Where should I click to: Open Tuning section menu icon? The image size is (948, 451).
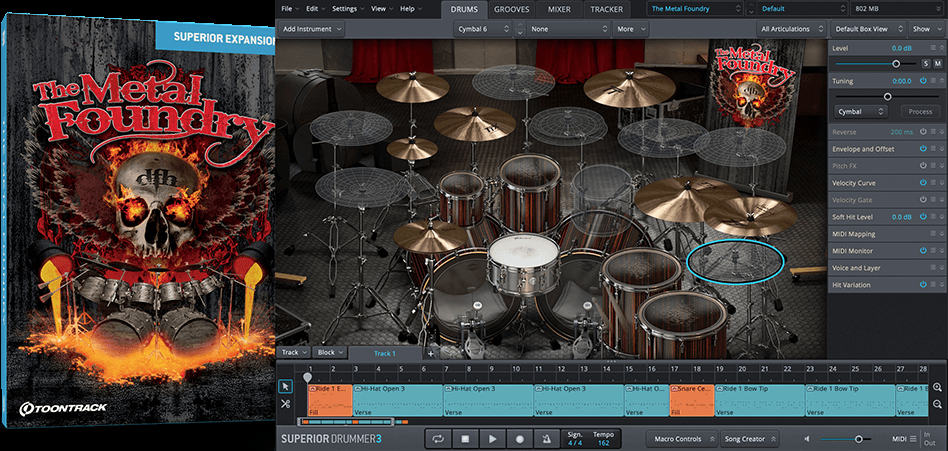[x=933, y=80]
